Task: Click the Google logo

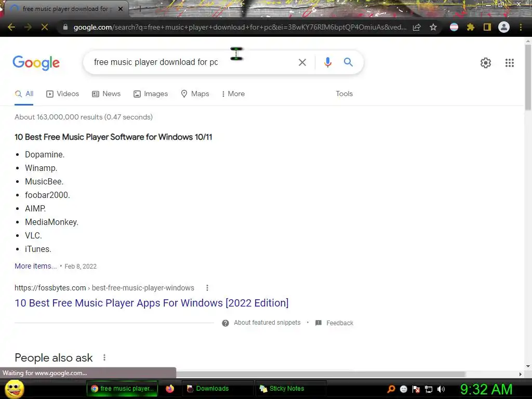Action: 36,63
